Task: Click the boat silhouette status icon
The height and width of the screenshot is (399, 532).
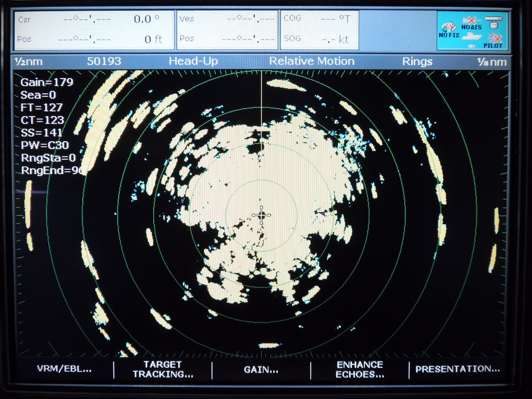Action: pyautogui.click(x=472, y=36)
